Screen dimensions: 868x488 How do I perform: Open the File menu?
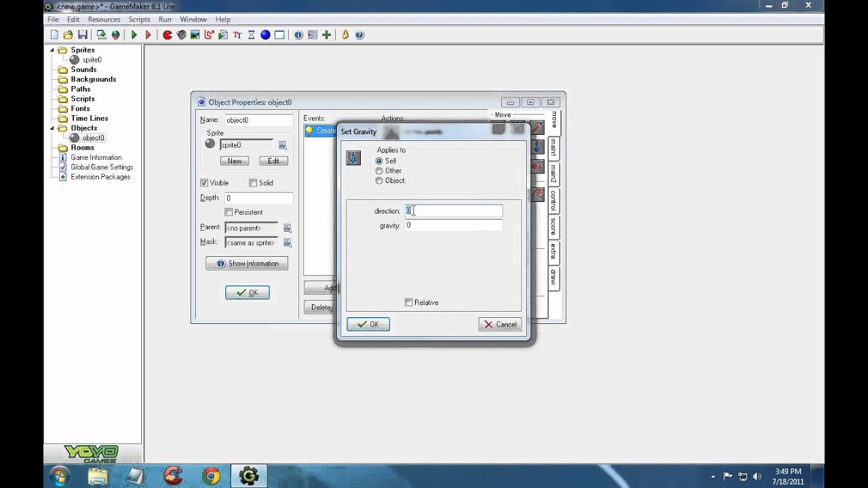(53, 20)
